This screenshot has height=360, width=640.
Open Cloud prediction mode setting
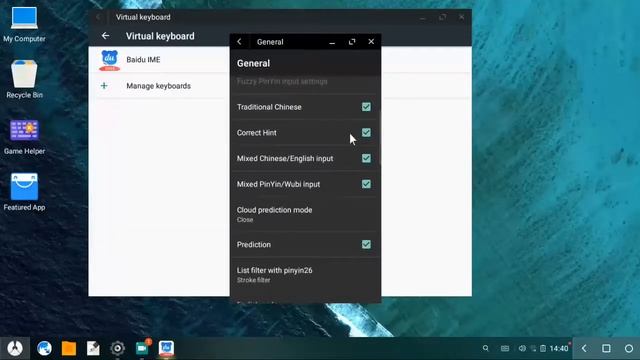(305, 214)
